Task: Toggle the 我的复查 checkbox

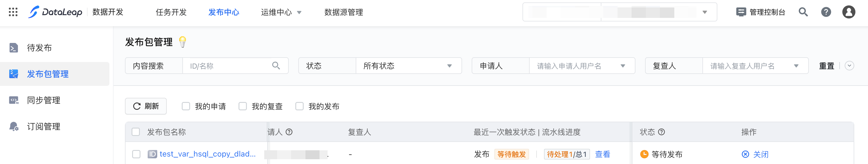Action: coord(243,106)
